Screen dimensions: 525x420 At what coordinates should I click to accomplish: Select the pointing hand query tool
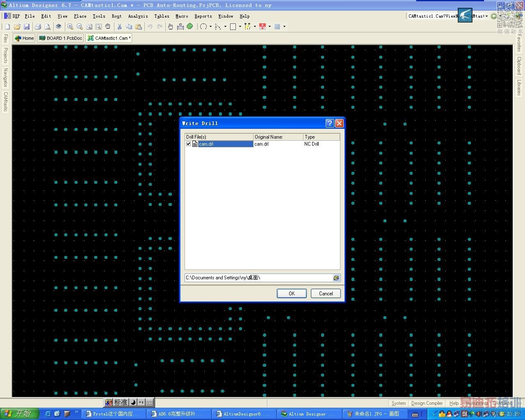171,27
